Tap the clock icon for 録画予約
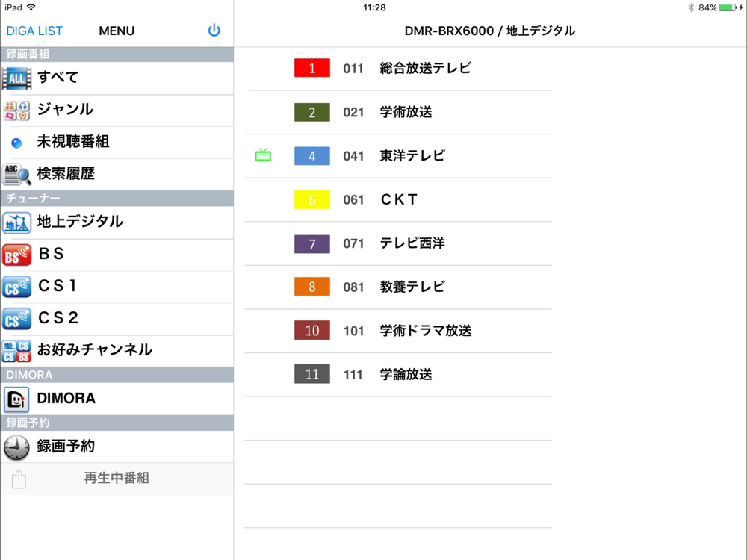The height and width of the screenshot is (560, 747). 16,447
